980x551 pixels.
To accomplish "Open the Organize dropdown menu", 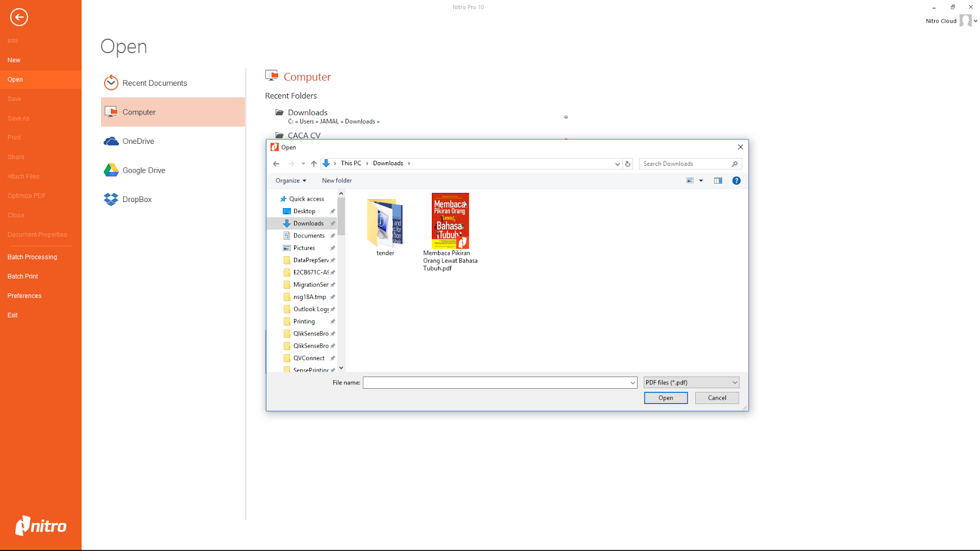I will tap(291, 181).
